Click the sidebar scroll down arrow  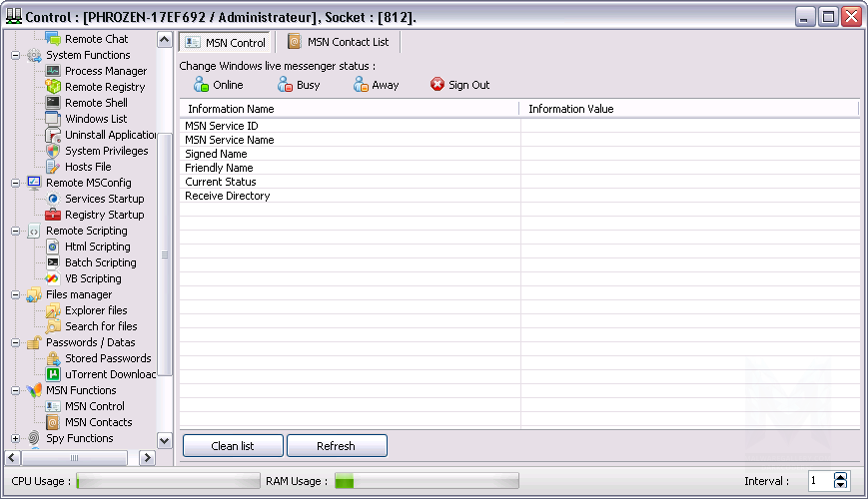165,439
